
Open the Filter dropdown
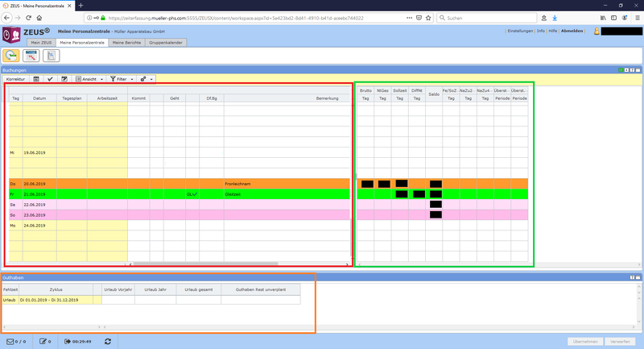121,79
